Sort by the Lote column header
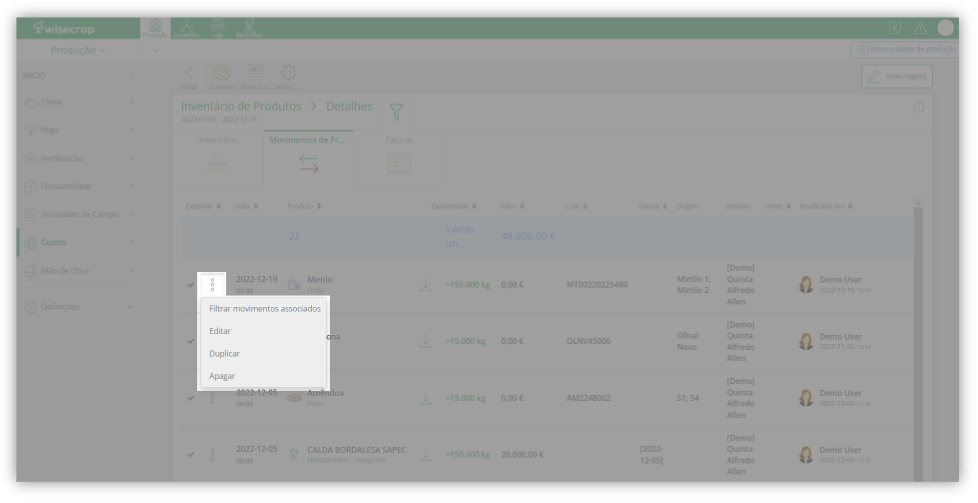This screenshot has height=503, width=978. [577, 206]
